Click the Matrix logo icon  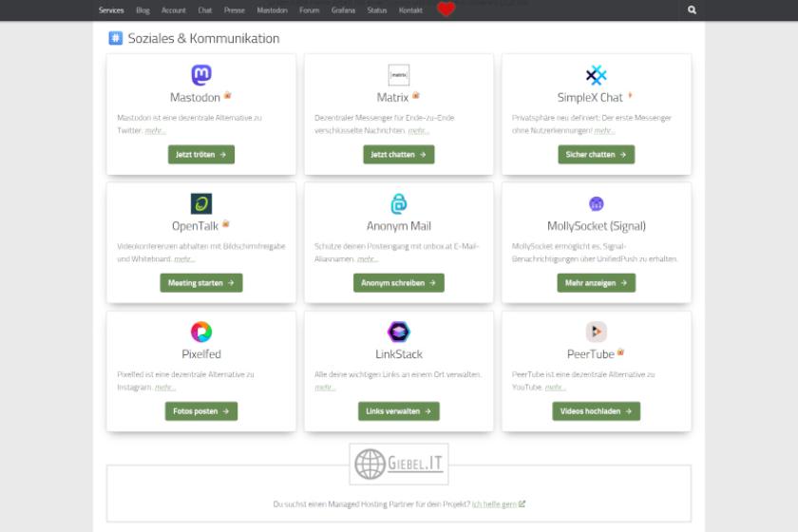pyautogui.click(x=399, y=75)
